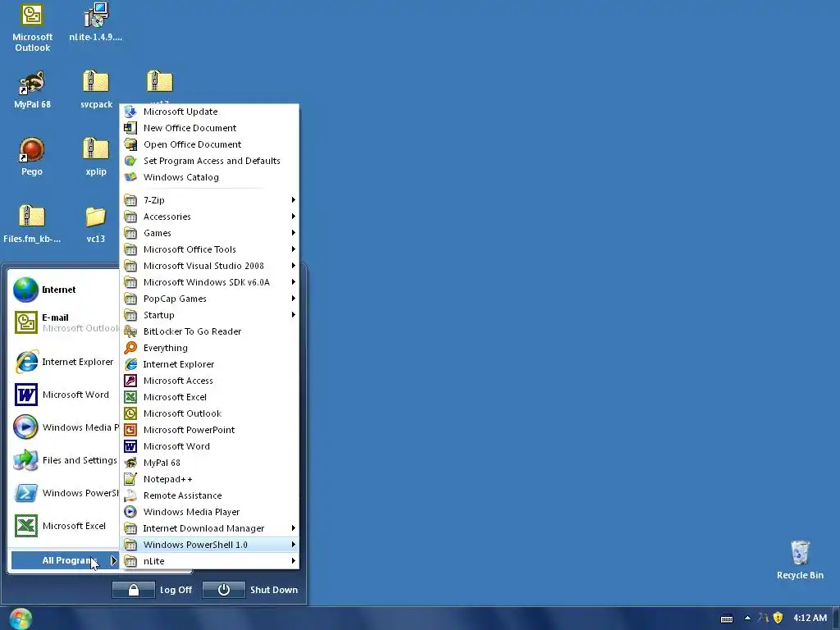Viewport: 840px width, 630px height.
Task: Click the Microsoft Update menu entry
Action: click(x=209, y=112)
